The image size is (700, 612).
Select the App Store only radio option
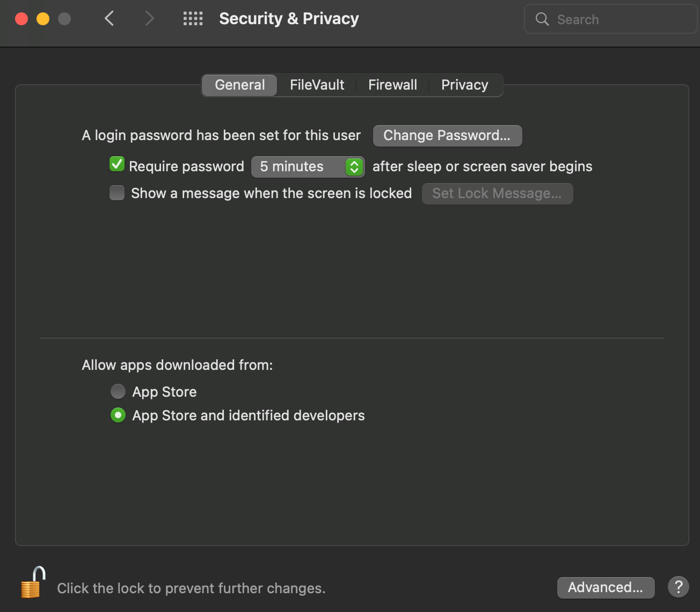[x=118, y=391]
